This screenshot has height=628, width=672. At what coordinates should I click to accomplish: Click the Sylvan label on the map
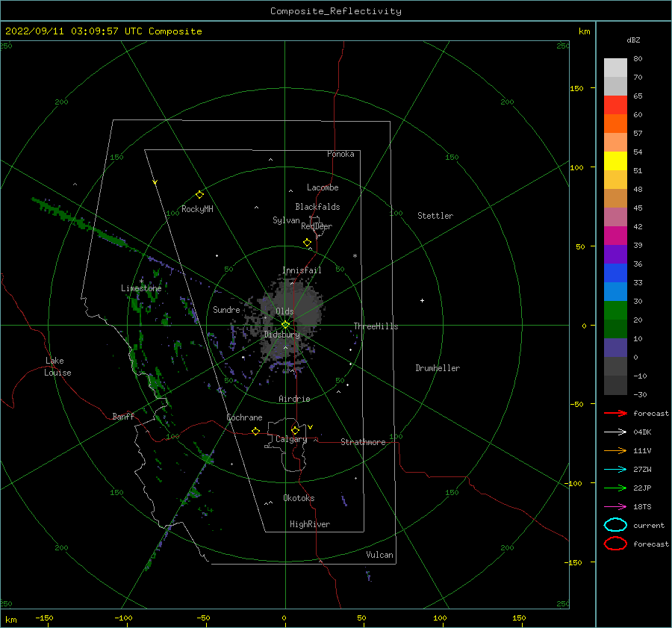click(x=286, y=220)
